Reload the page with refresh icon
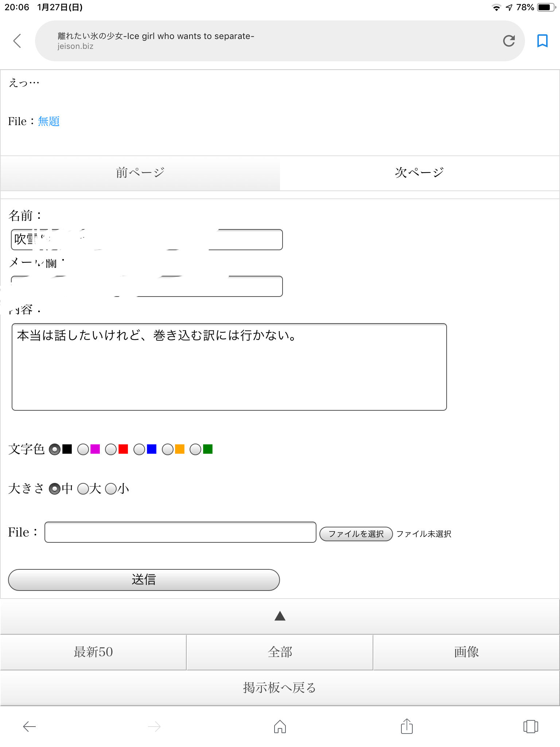Screen dimensions: 560x747 509,41
